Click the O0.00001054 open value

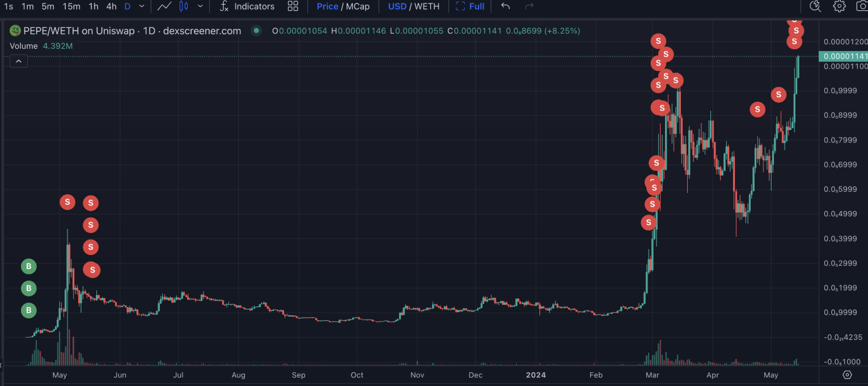click(299, 31)
